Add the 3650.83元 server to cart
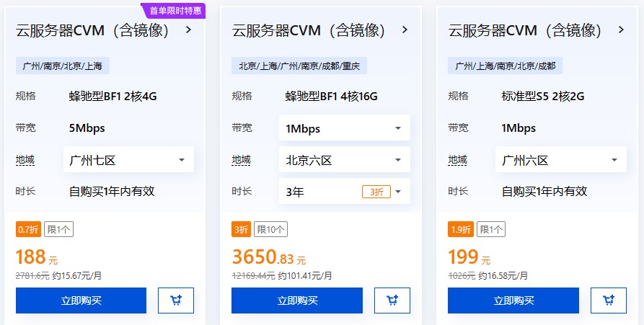This screenshot has width=644, height=325. 392,300
